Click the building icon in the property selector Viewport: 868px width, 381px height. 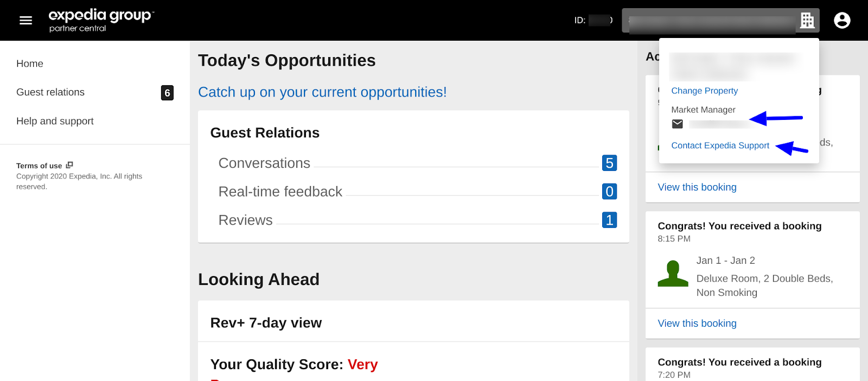coord(808,20)
